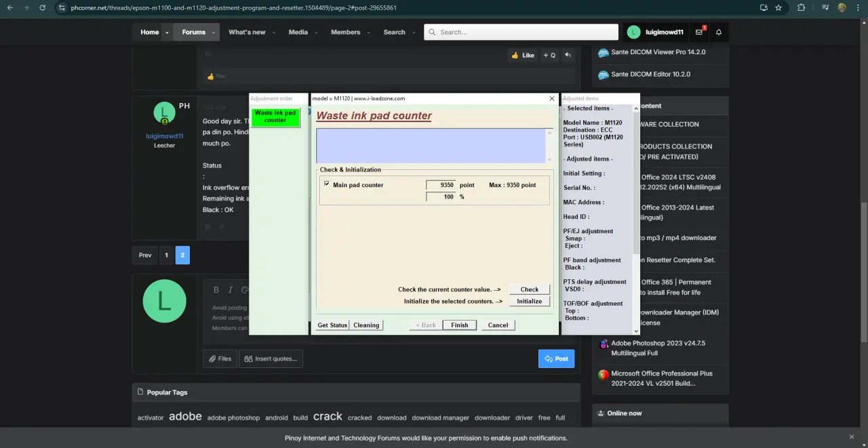Open the Forums nav item
The image size is (868, 448).
(193, 32)
